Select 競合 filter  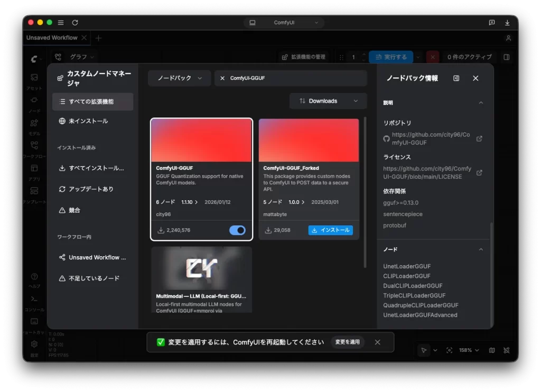click(92, 210)
